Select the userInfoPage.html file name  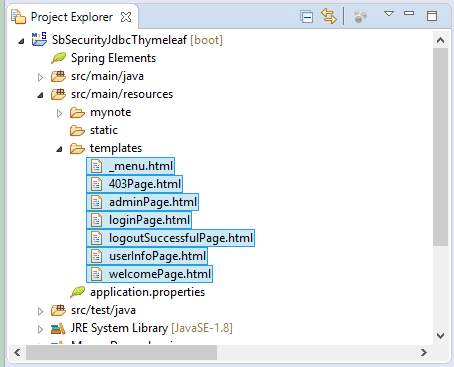157,256
